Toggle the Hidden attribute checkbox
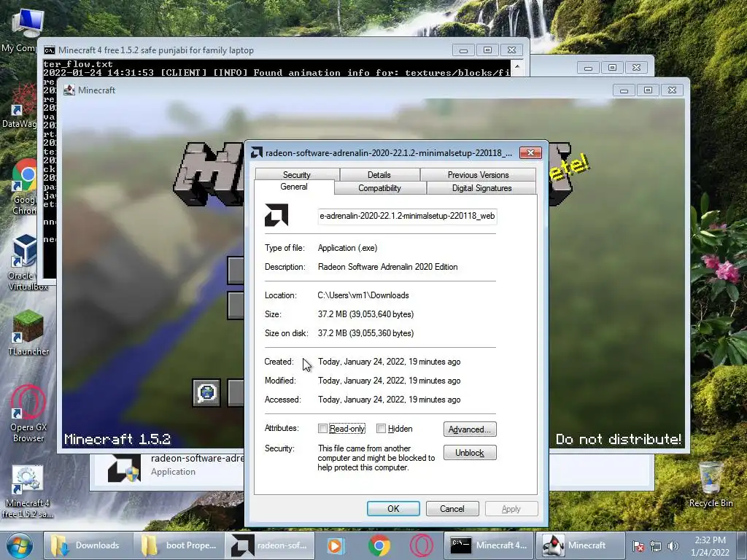Image resolution: width=747 pixels, height=560 pixels. tap(381, 429)
